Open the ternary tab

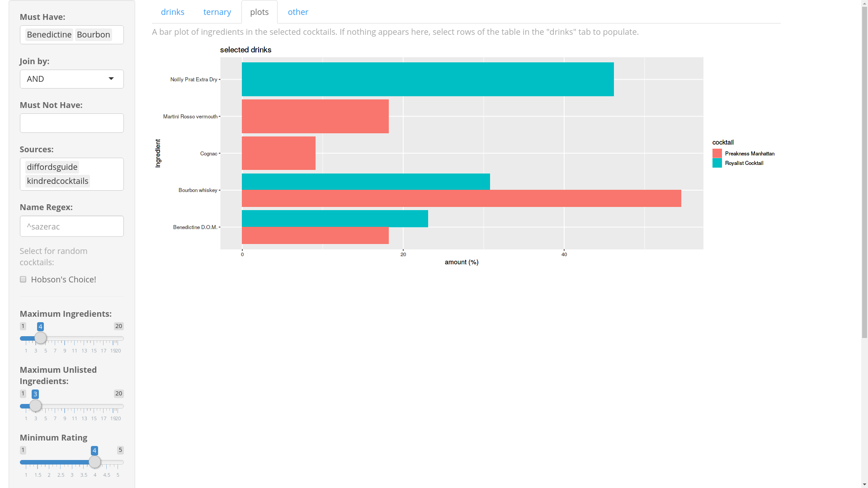(217, 12)
